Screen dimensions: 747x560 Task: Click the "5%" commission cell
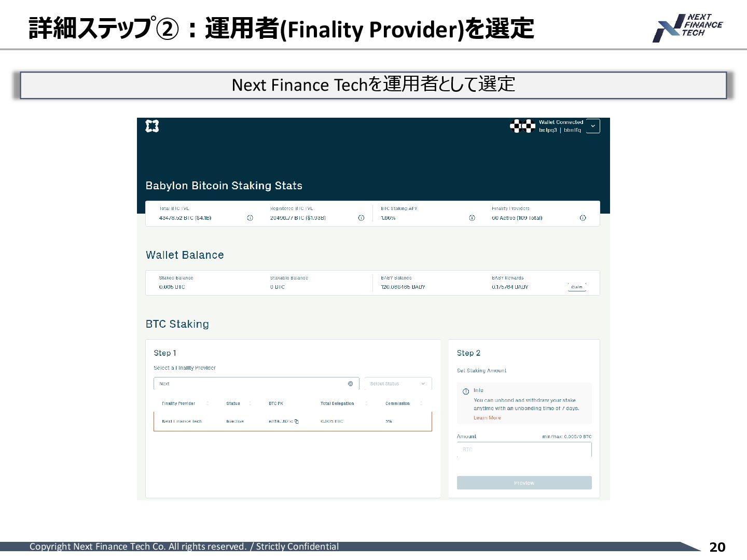[x=389, y=422]
